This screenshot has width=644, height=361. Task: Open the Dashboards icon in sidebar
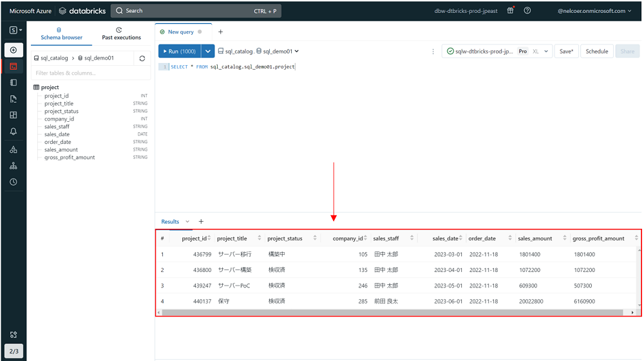point(14,115)
